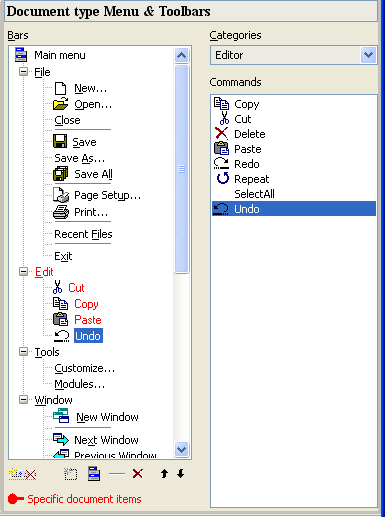Collapse the Window tree node
The height and width of the screenshot is (517, 385).
click(23, 399)
